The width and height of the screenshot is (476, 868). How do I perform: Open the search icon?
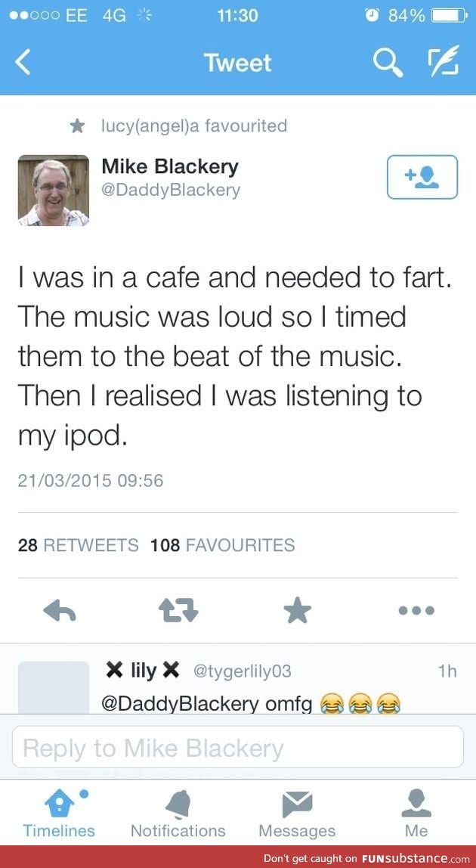[388, 64]
